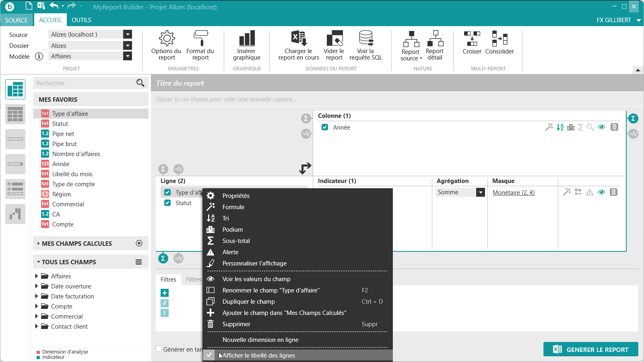Open the Agrégation Somme dropdown
The width and height of the screenshot is (644, 362).
pyautogui.click(x=480, y=192)
